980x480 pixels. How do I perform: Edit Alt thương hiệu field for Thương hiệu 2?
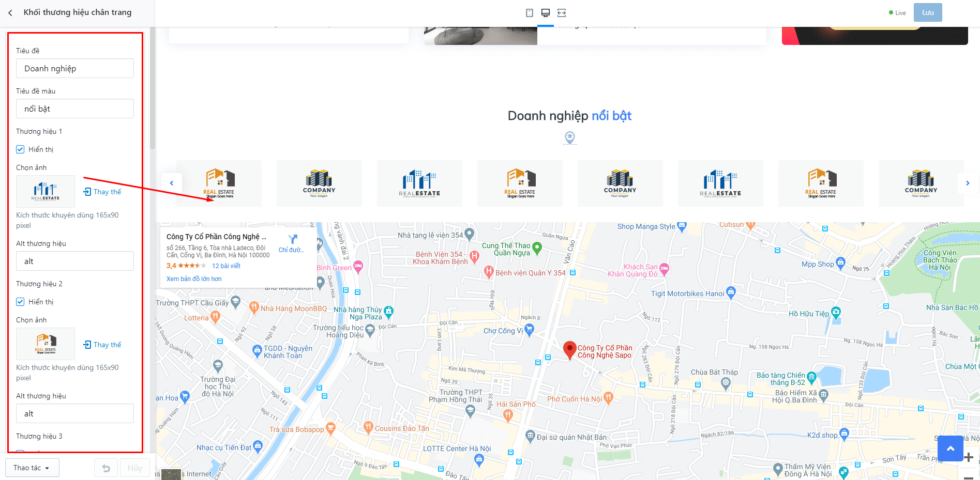click(x=75, y=413)
